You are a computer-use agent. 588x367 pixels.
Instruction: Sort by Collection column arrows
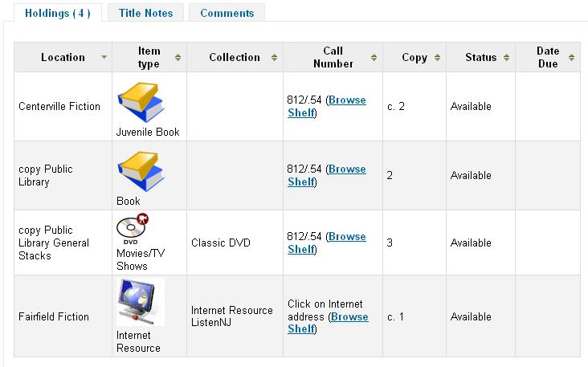[274, 58]
